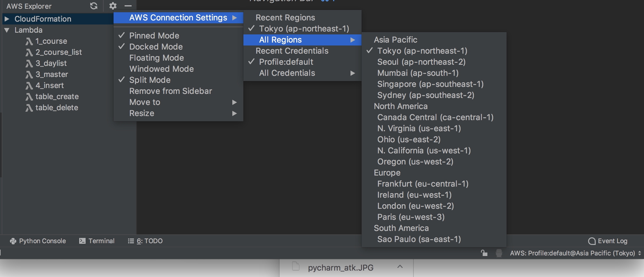Image resolution: width=644 pixels, height=277 pixels.
Task: Switch region to Sydney (ap-southeast-2)
Action: 434,95
